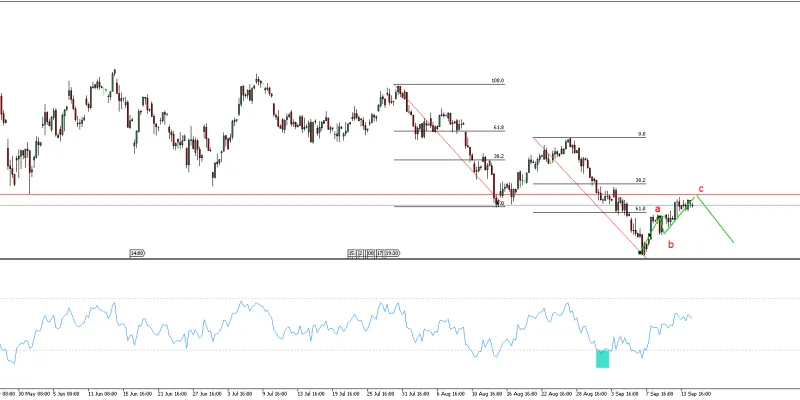Image resolution: width=800 pixels, height=400 pixels.
Task: Click the "6 Aug 16:00" time axis label
Action: pyautogui.click(x=450, y=394)
